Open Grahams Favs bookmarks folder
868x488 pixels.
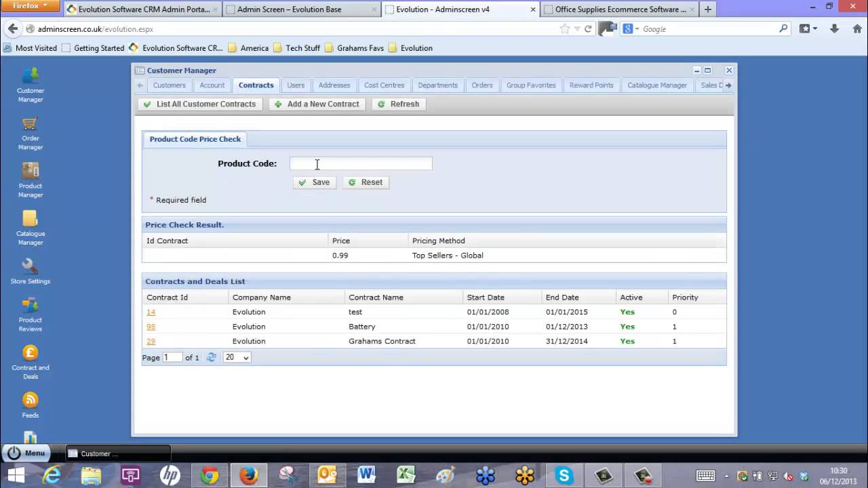pyautogui.click(x=355, y=48)
